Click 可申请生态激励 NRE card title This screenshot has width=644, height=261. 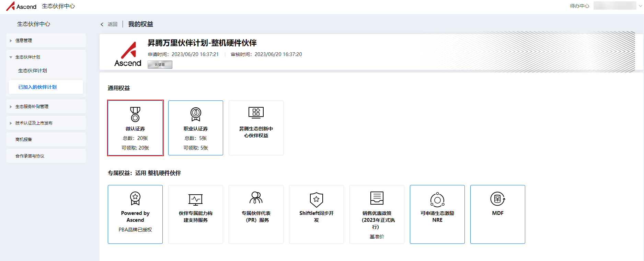pyautogui.click(x=437, y=217)
